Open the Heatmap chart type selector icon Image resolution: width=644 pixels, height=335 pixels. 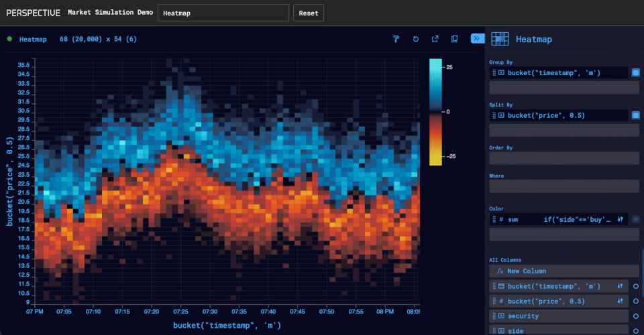[500, 39]
